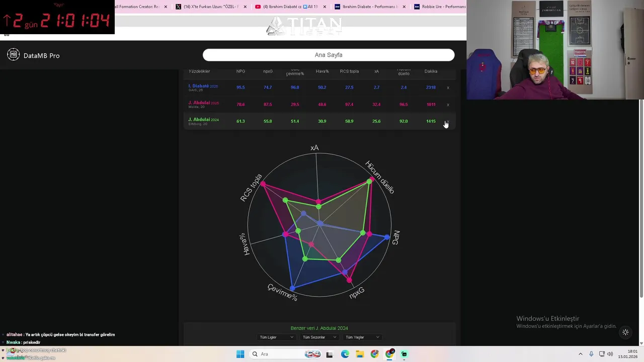Image resolution: width=644 pixels, height=362 pixels.
Task: Click the NPG column header
Action: 240,71
